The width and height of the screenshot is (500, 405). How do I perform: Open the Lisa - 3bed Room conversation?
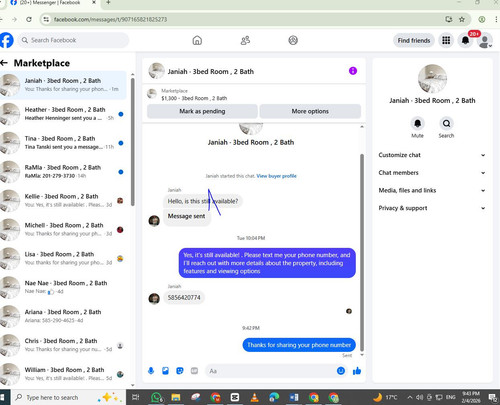point(63,258)
